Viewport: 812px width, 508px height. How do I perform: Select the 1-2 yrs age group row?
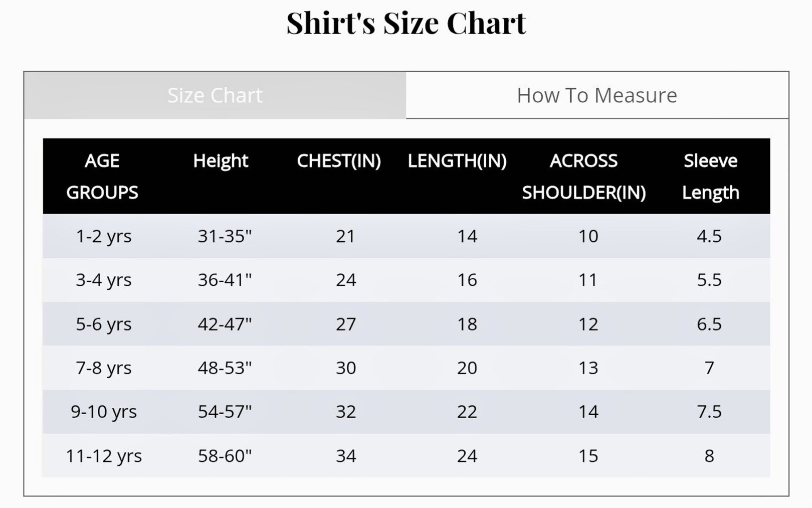point(104,236)
